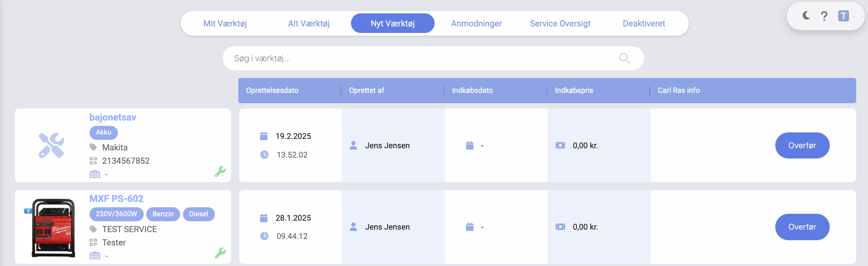Open the Service Oversigt tab
The height and width of the screenshot is (266, 868).
pyautogui.click(x=560, y=24)
